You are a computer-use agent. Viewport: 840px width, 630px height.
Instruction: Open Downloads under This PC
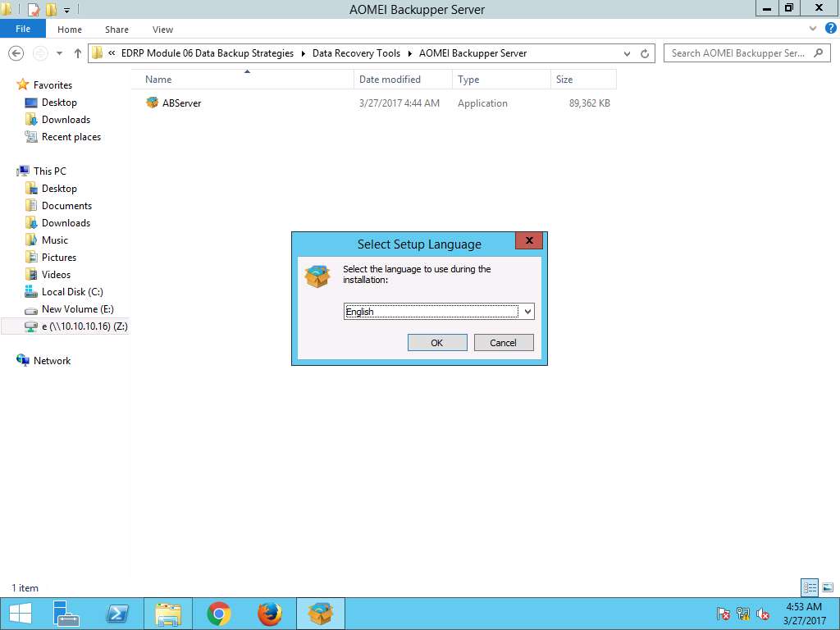66,223
